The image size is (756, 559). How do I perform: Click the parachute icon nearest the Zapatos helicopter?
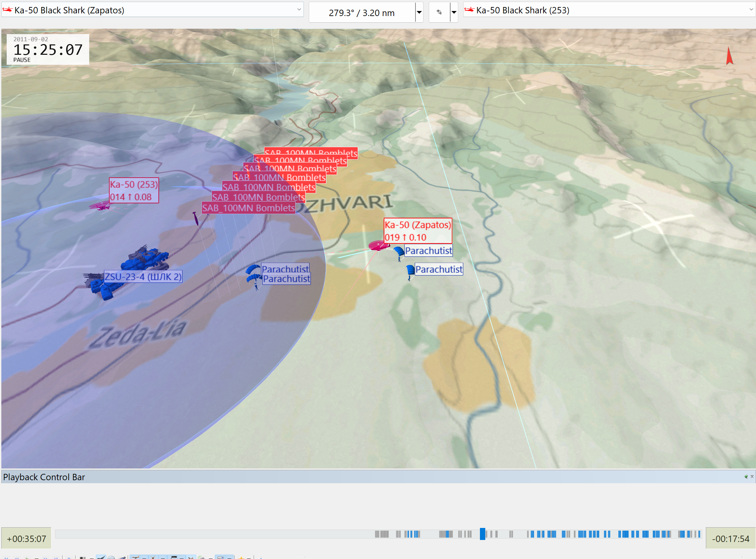399,253
